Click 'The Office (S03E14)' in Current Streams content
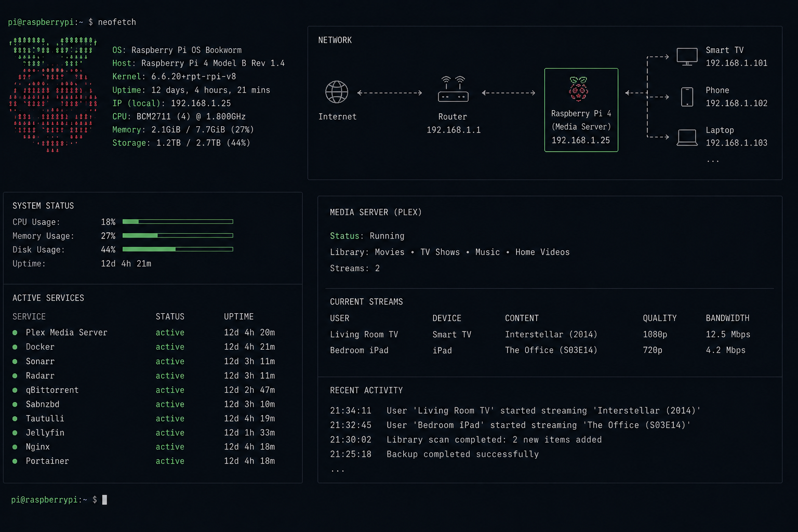 coord(551,351)
